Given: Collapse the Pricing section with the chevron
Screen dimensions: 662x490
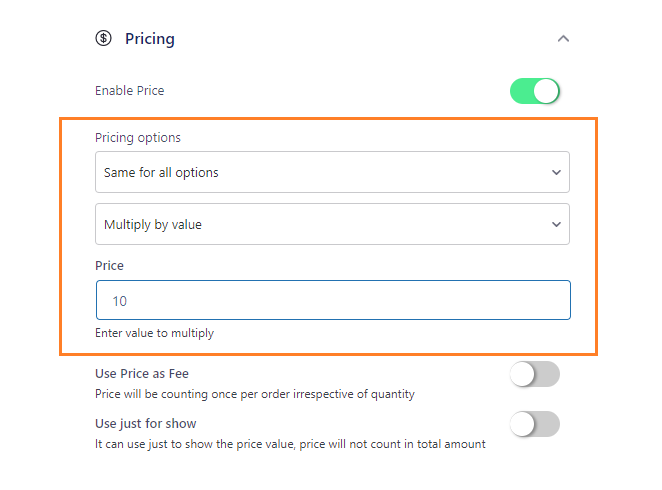Looking at the screenshot, I should click(x=563, y=39).
